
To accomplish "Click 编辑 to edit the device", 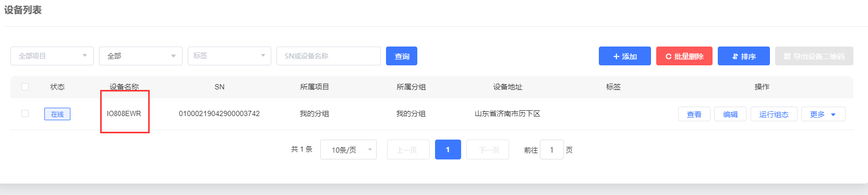I will (x=730, y=114).
